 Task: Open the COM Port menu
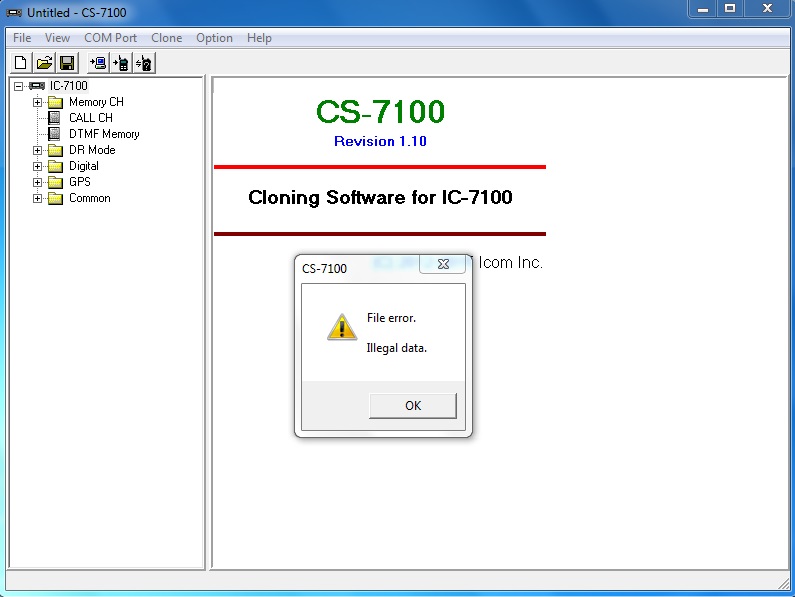(110, 38)
